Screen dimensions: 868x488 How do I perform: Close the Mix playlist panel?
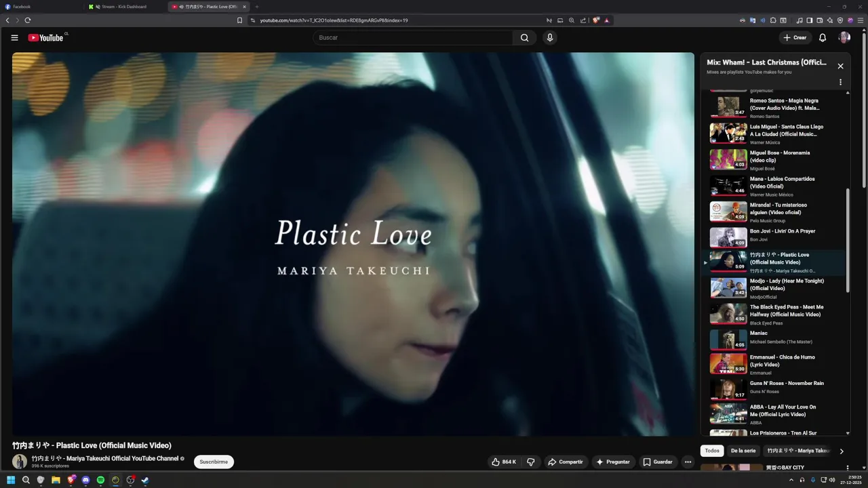840,66
